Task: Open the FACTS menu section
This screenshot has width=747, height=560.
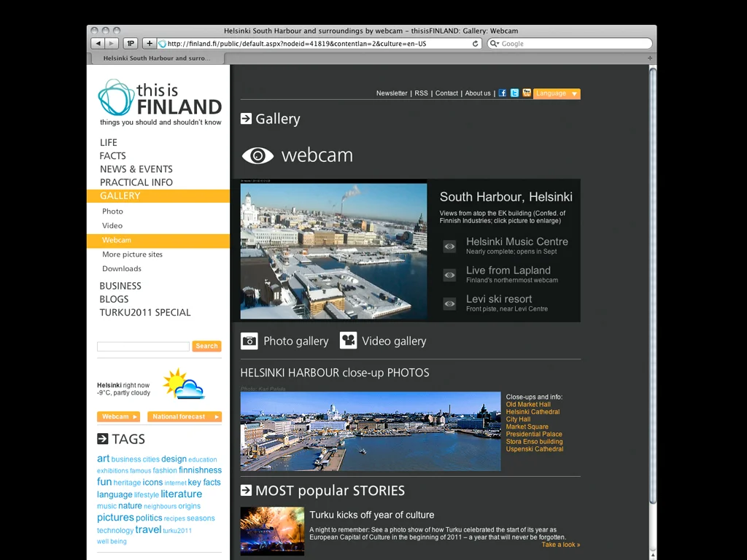Action: click(x=113, y=156)
